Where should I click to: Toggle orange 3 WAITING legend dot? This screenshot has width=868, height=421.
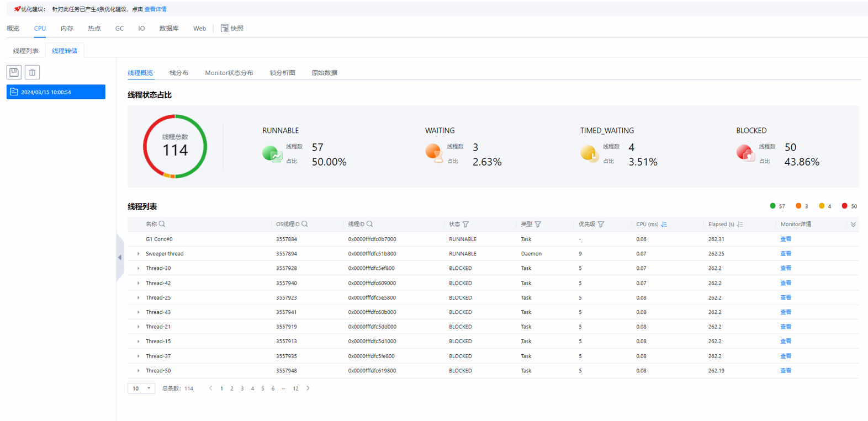click(x=798, y=206)
